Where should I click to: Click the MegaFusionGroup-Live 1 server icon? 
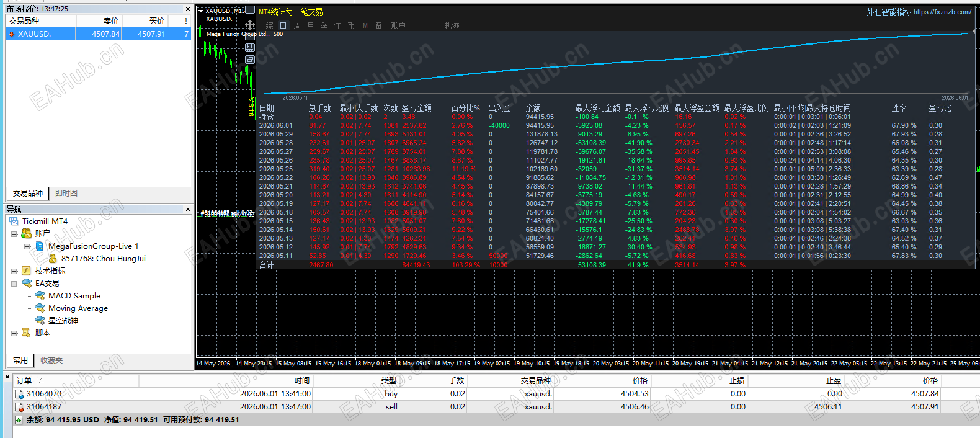point(40,246)
